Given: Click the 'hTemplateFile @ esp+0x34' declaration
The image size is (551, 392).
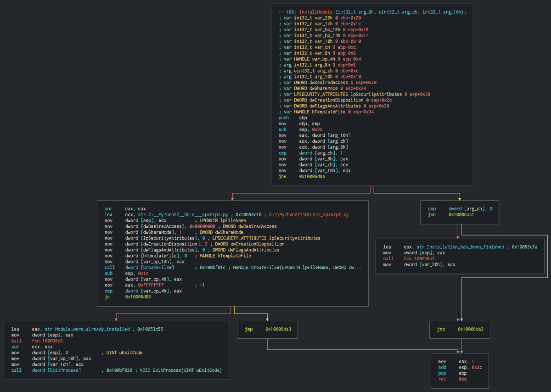Looking at the screenshot, I should [x=326, y=112].
